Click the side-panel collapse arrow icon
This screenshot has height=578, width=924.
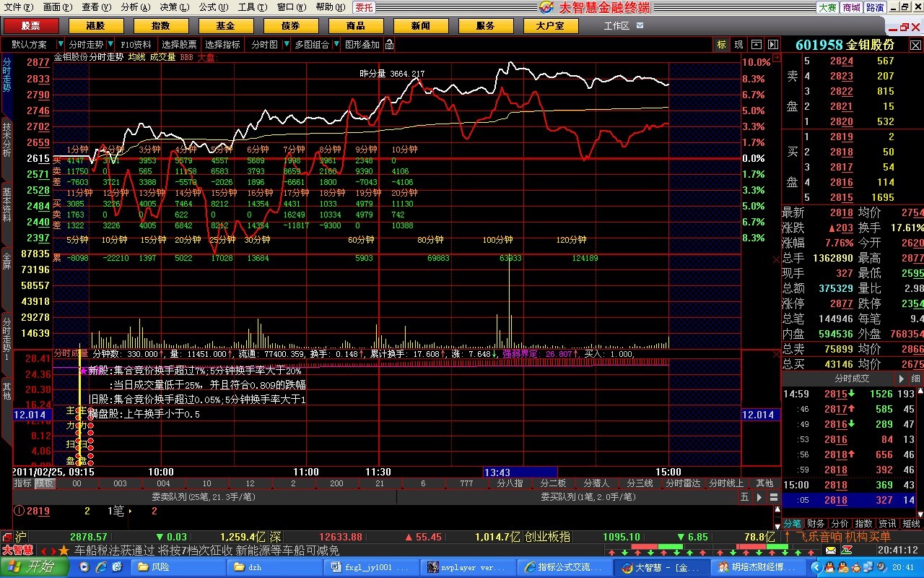pyautogui.click(x=773, y=45)
